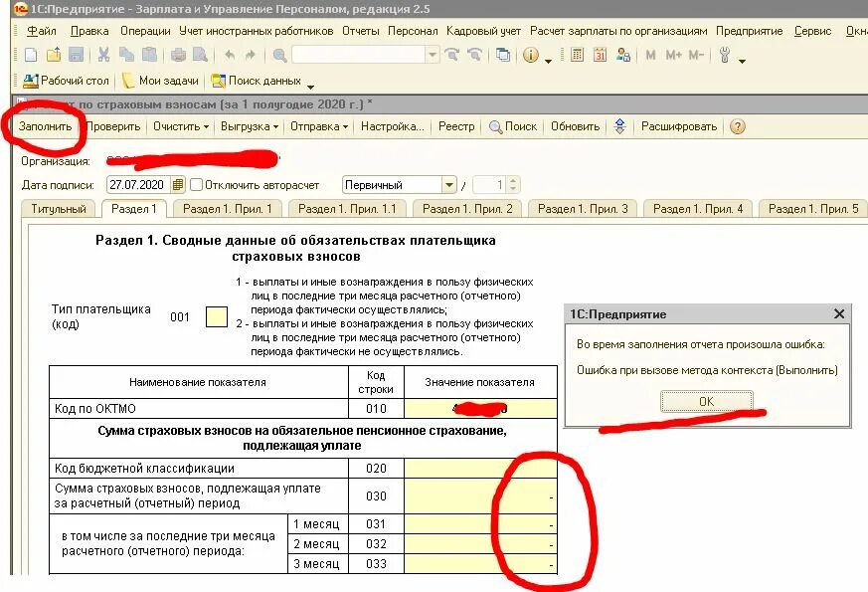Click the Реестр button

click(x=456, y=126)
